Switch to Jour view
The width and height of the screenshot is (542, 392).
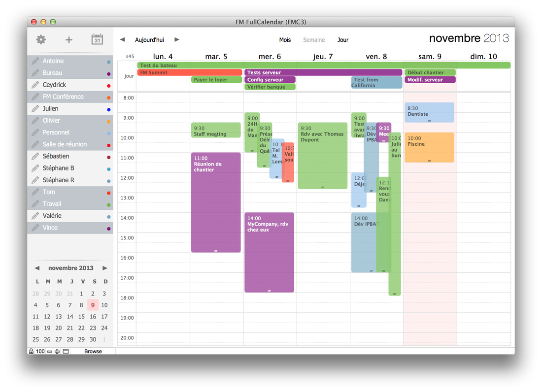tap(343, 40)
